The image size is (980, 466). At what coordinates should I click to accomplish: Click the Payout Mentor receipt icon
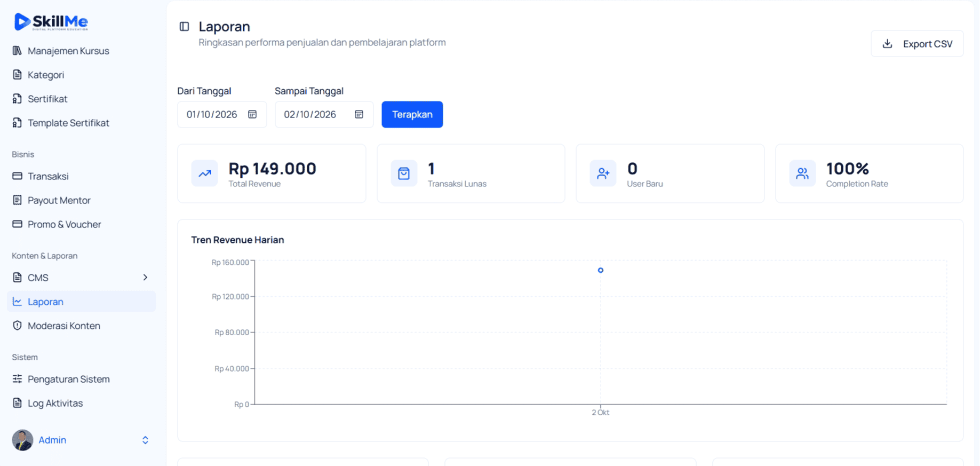pos(17,200)
